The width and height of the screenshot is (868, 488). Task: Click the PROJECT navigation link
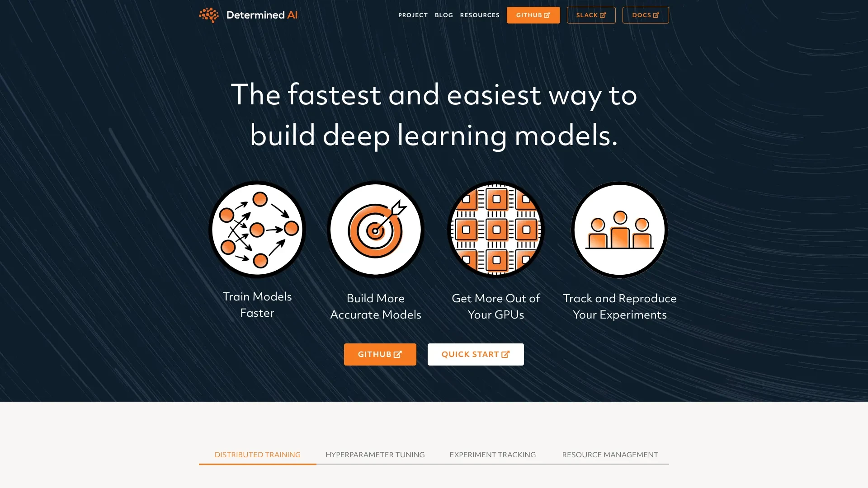[x=413, y=15]
